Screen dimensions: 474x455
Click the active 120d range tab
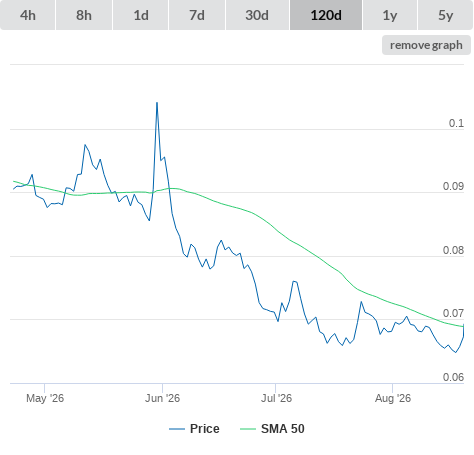326,15
